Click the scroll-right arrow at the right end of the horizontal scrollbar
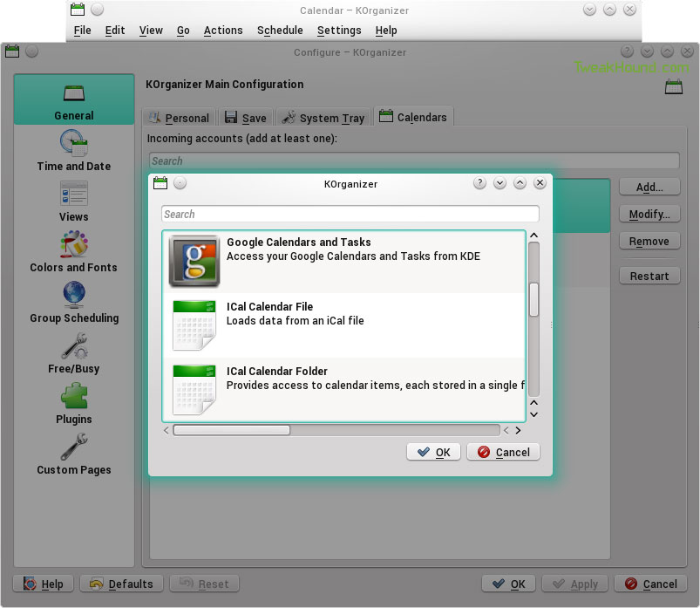 [518, 431]
